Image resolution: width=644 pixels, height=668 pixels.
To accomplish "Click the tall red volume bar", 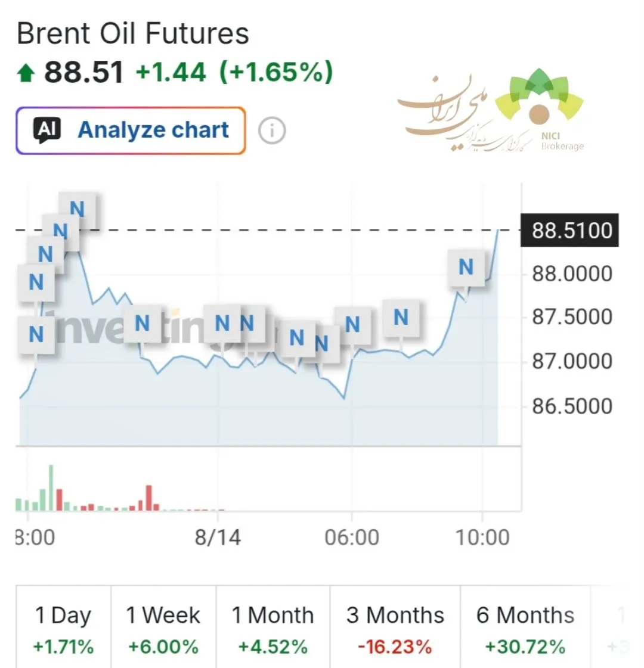I will coord(148,498).
